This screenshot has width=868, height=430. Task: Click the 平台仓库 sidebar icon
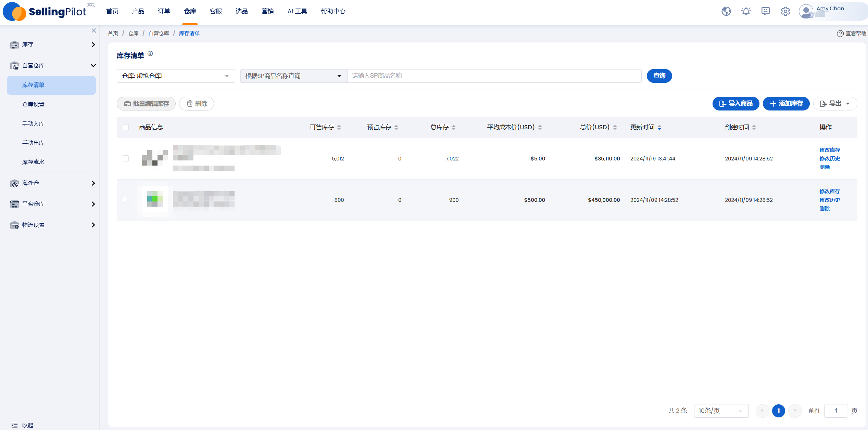[x=14, y=204]
